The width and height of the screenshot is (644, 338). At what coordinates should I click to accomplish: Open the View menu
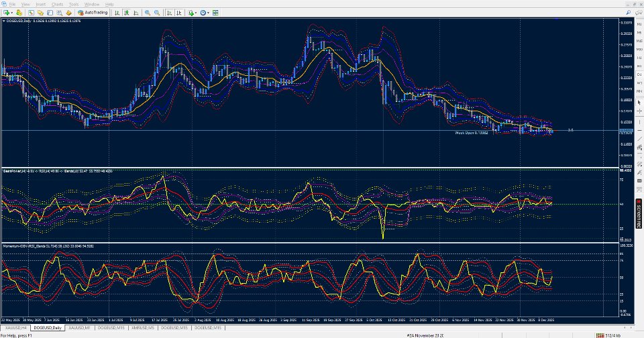coord(25,5)
